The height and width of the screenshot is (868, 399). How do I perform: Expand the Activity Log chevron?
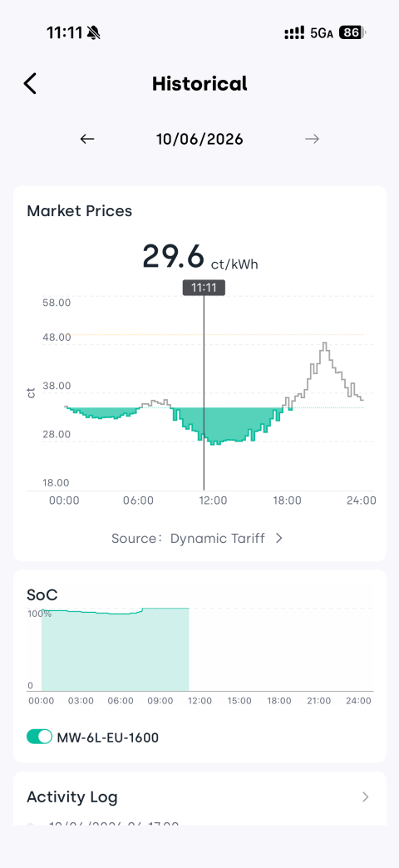(365, 796)
